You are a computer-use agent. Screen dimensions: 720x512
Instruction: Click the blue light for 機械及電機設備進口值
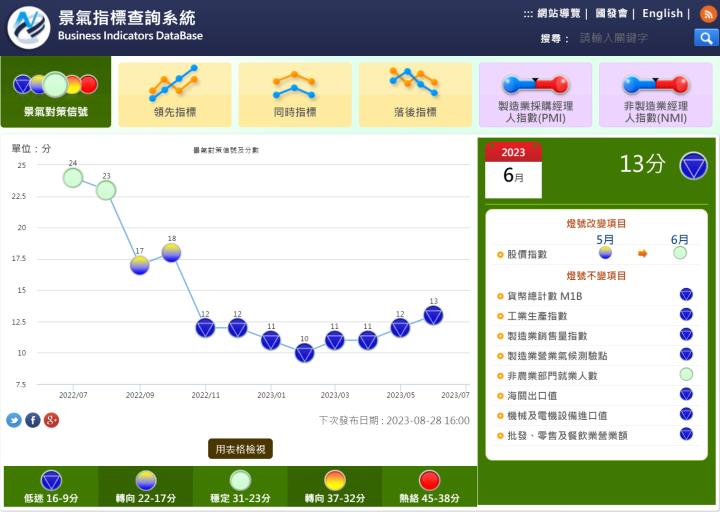686,414
